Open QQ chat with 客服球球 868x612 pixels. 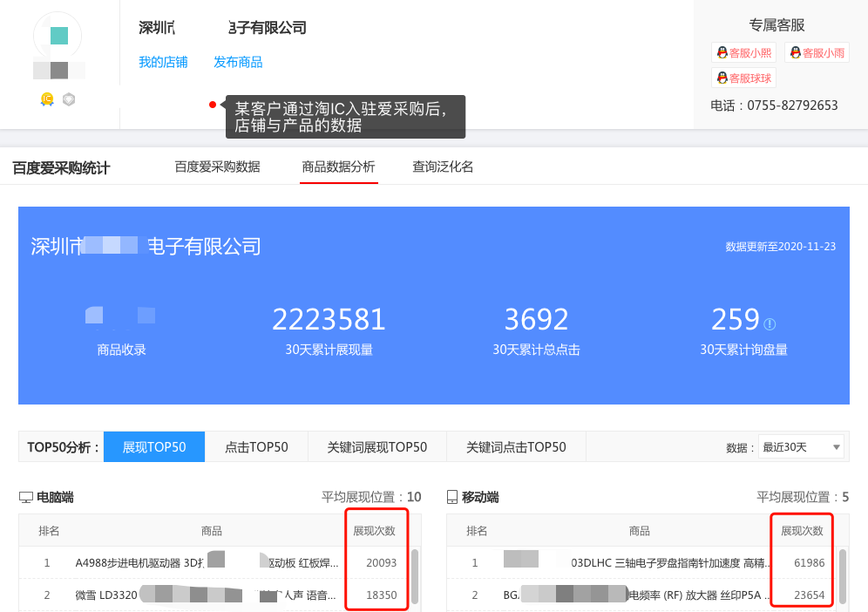[744, 78]
